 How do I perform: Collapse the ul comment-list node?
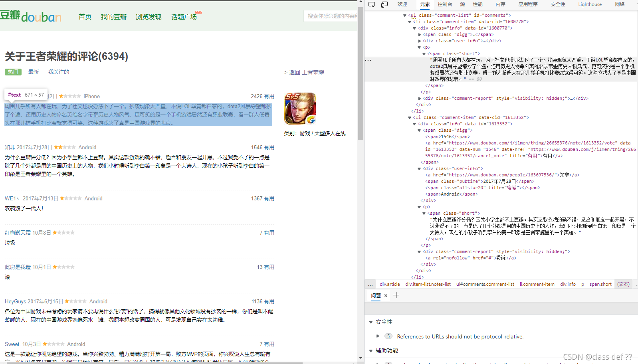(405, 16)
